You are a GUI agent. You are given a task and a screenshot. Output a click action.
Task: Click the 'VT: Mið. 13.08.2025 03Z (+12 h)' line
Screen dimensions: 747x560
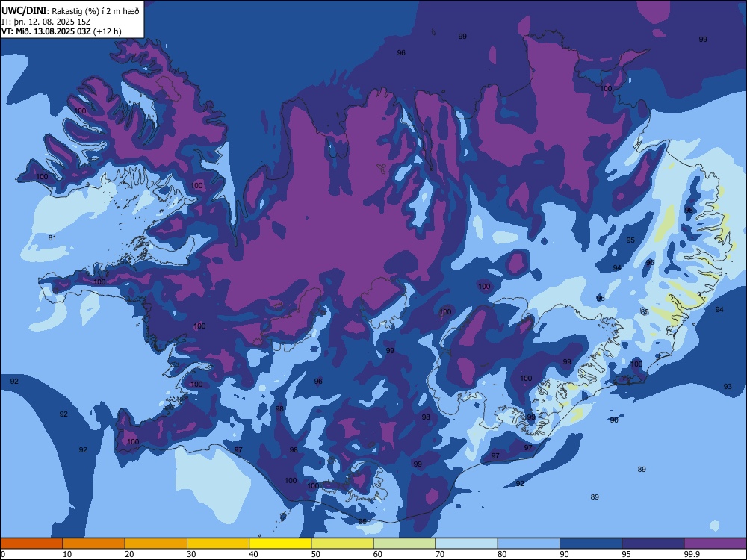tap(61, 31)
